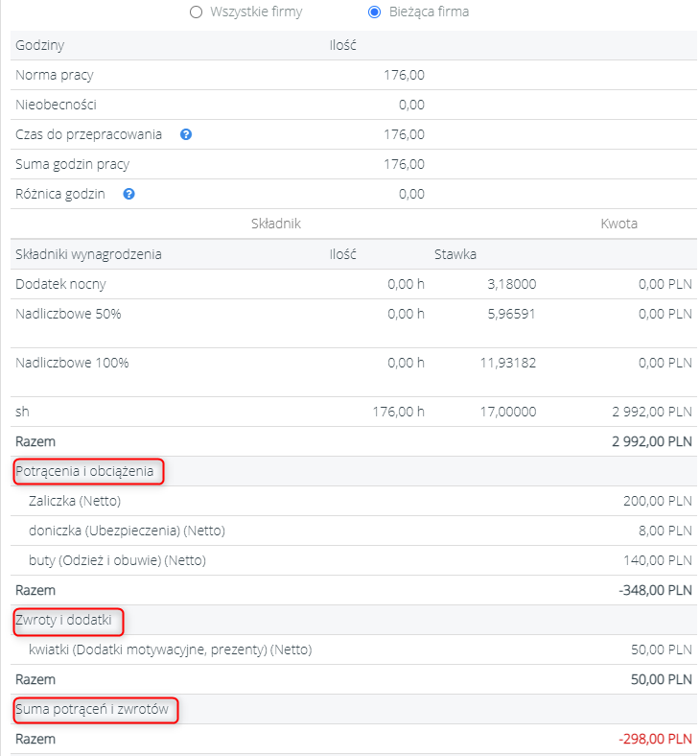Screen dimensions: 700x756
Task: Click the buty (Odzież i obuwie) entry
Action: (119, 560)
